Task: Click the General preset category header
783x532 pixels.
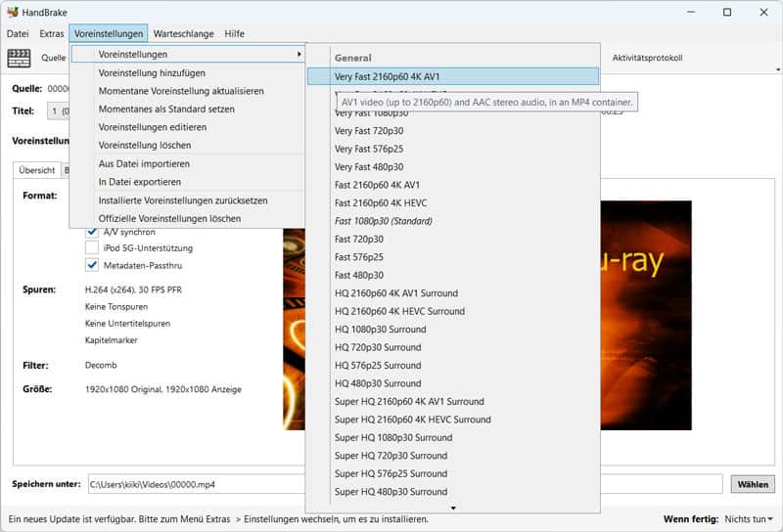Action: [353, 58]
